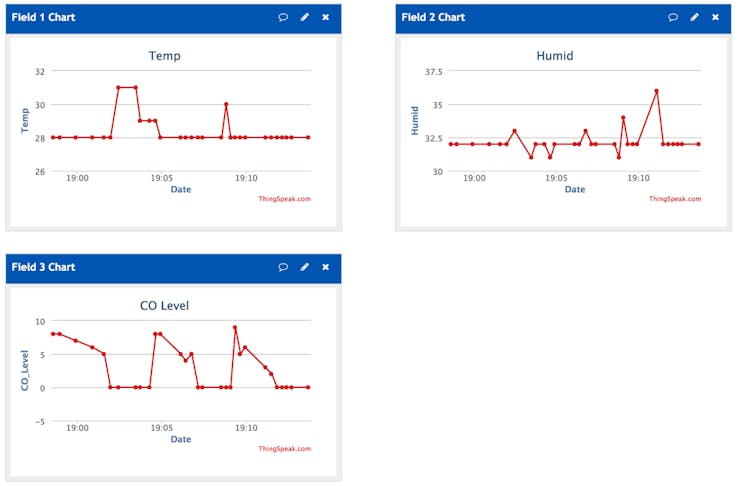Image resolution: width=740 pixels, height=486 pixels.
Task: Open comments on Field 1 Chart
Action: (x=284, y=17)
